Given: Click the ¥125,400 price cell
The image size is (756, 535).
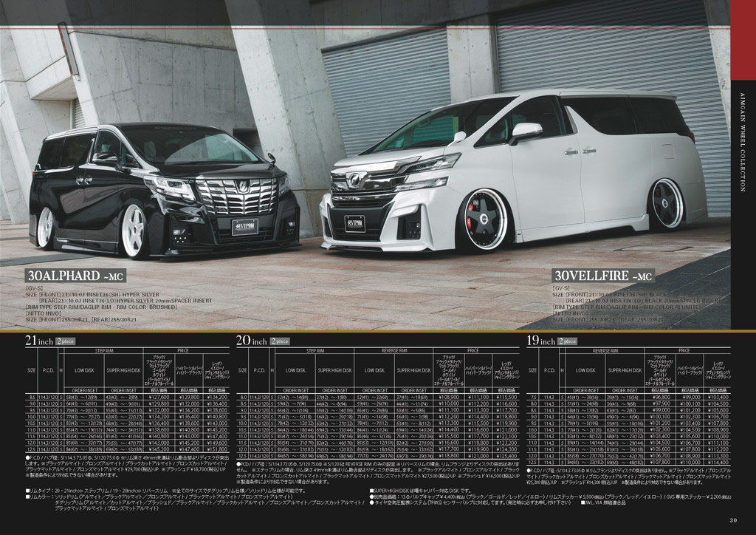Looking at the screenshot, I should click(506, 455).
